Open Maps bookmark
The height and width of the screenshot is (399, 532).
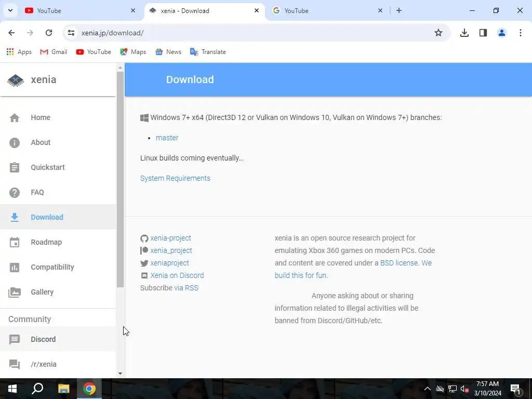click(x=133, y=52)
